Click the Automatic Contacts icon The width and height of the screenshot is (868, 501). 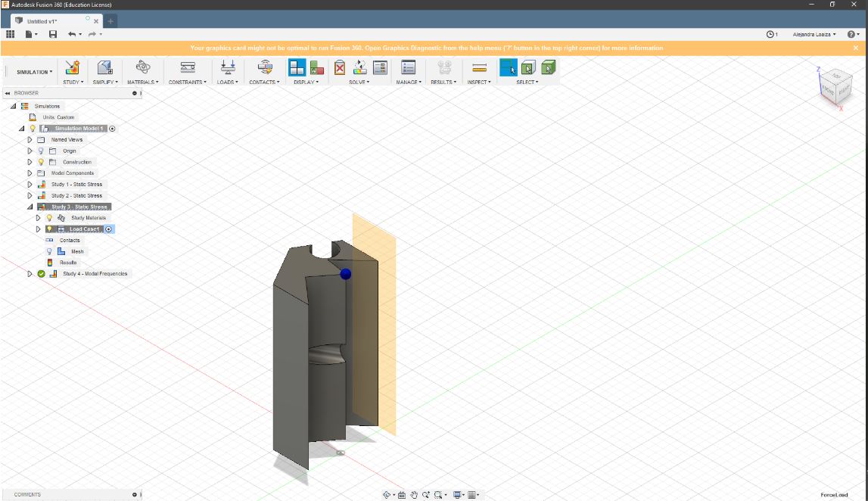(x=265, y=67)
